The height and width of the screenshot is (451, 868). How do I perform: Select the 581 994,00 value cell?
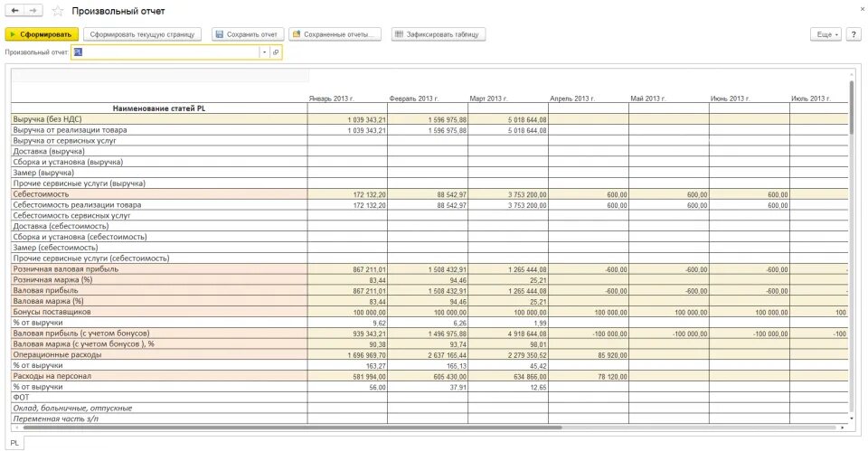point(347,376)
